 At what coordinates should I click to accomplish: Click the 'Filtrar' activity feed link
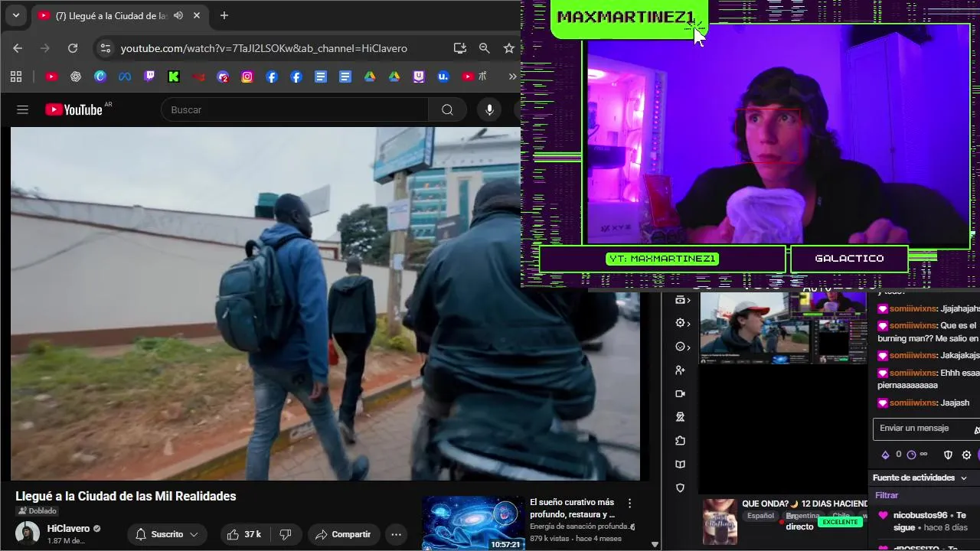(887, 495)
